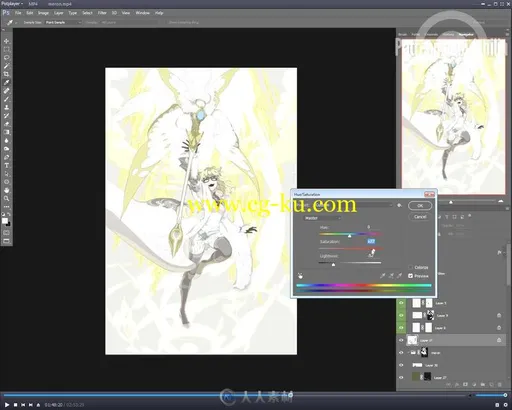
Task: Toggle the Preview checkbox
Action: pyautogui.click(x=410, y=276)
